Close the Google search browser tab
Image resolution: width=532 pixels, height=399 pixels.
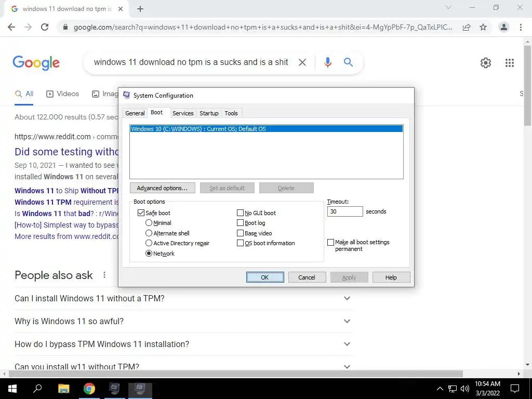click(121, 9)
